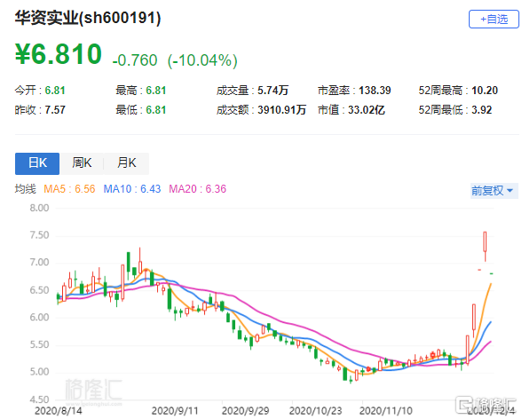Viewport: 522px width, 420px height.
Task: Switch to the 周K weekly chart tab
Action: (x=82, y=163)
